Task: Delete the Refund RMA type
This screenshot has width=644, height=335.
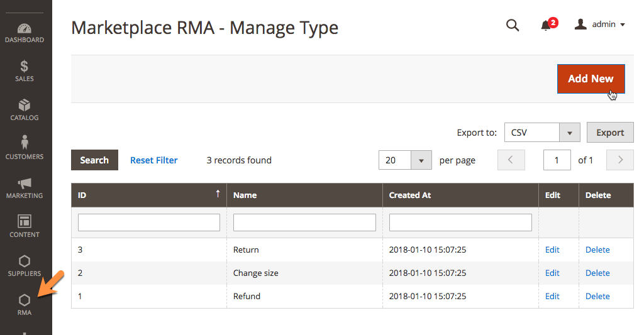Action: click(597, 296)
